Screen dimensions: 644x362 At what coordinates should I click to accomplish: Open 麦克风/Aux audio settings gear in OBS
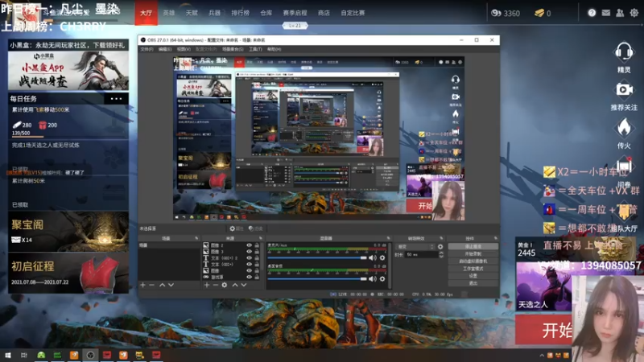[x=382, y=257]
